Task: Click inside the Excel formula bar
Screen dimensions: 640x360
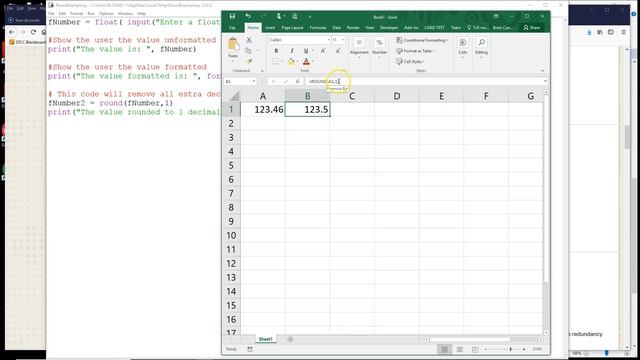Action: [x=424, y=81]
